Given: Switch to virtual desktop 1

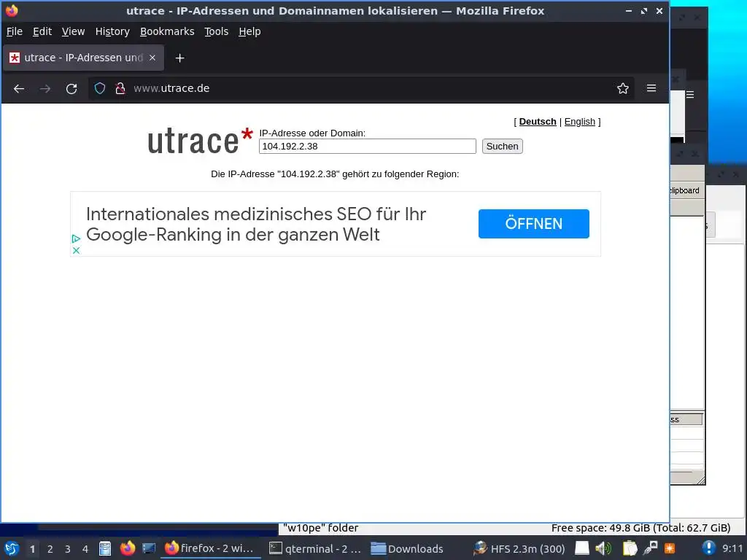Looking at the screenshot, I should 32,549.
